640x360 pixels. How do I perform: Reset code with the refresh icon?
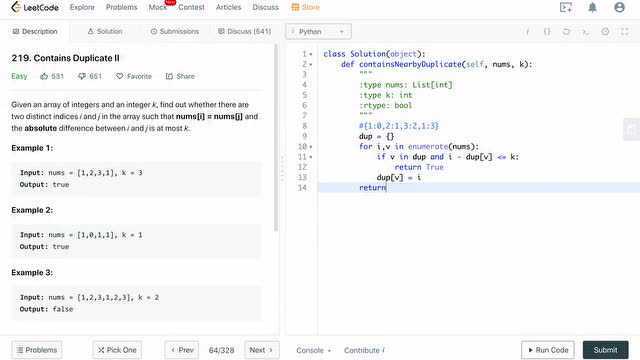pos(566,31)
